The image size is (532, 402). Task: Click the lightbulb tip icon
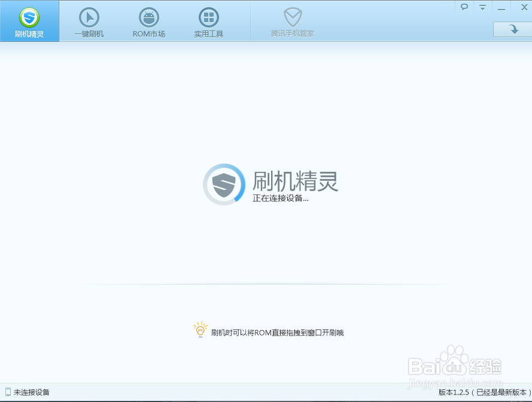click(200, 329)
